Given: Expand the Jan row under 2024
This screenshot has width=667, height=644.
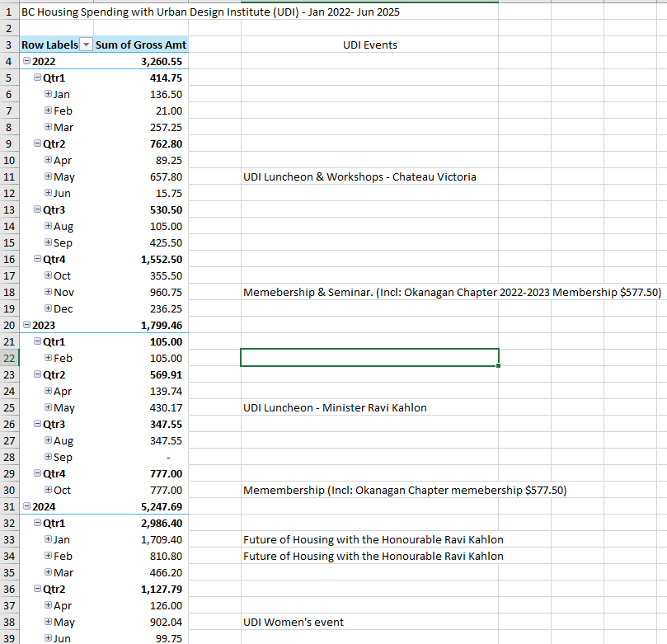Looking at the screenshot, I should 48,540.
